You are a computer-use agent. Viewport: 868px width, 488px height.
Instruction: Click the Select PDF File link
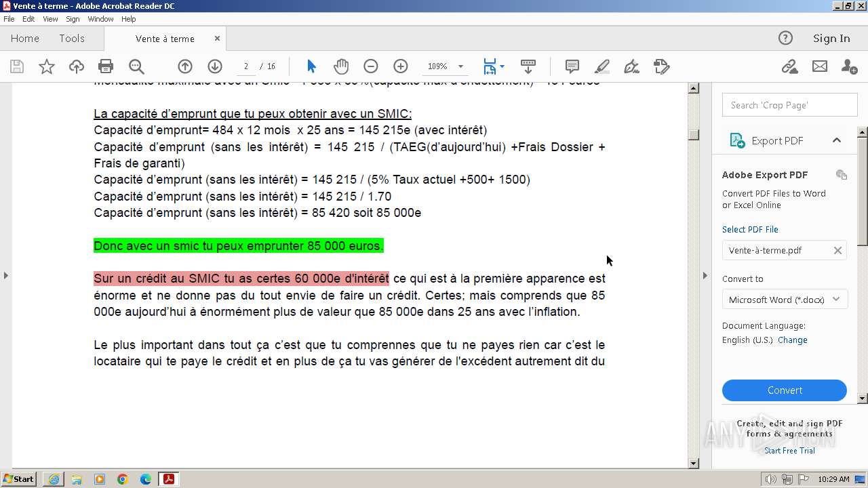tap(750, 230)
